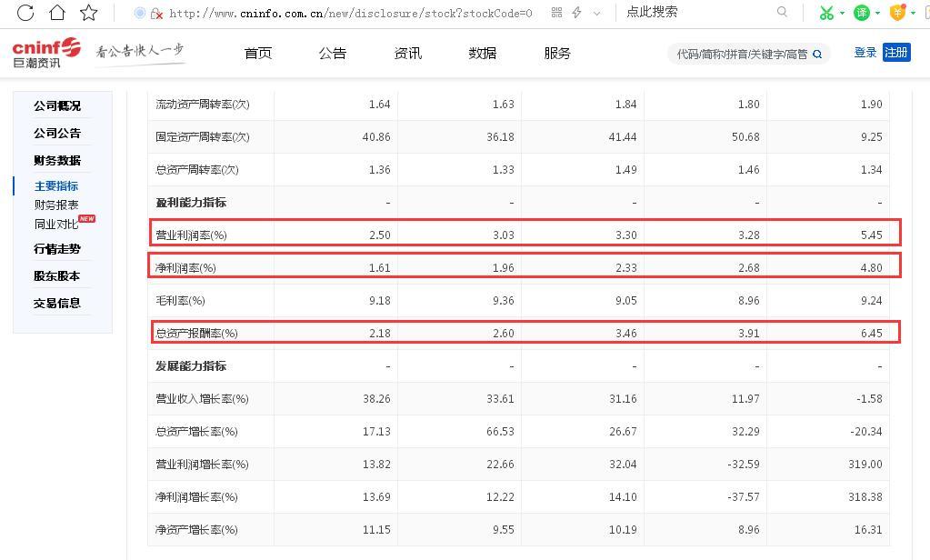Screen dimensions: 930x560
Task: Click the 营业利润增长率(%) row label
Action: coord(202,464)
